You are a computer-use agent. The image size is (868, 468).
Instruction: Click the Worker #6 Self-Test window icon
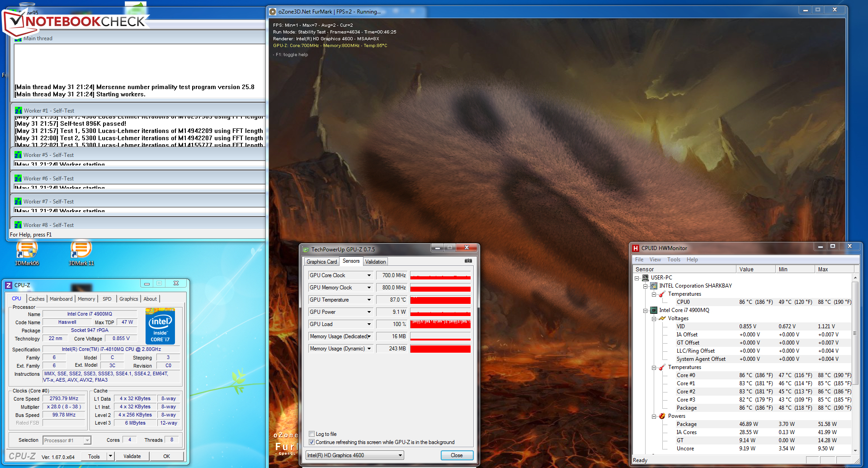click(18, 178)
